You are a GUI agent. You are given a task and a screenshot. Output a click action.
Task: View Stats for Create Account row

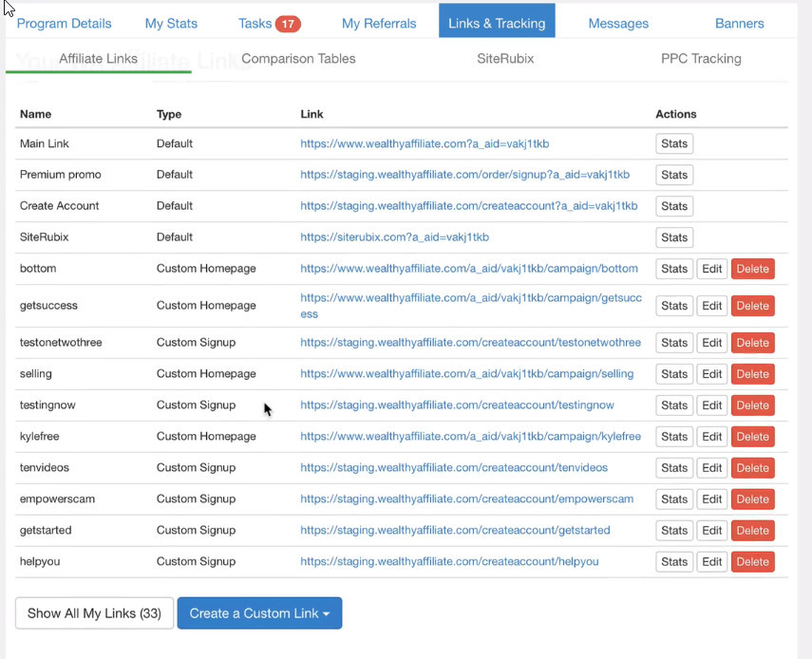[674, 206]
